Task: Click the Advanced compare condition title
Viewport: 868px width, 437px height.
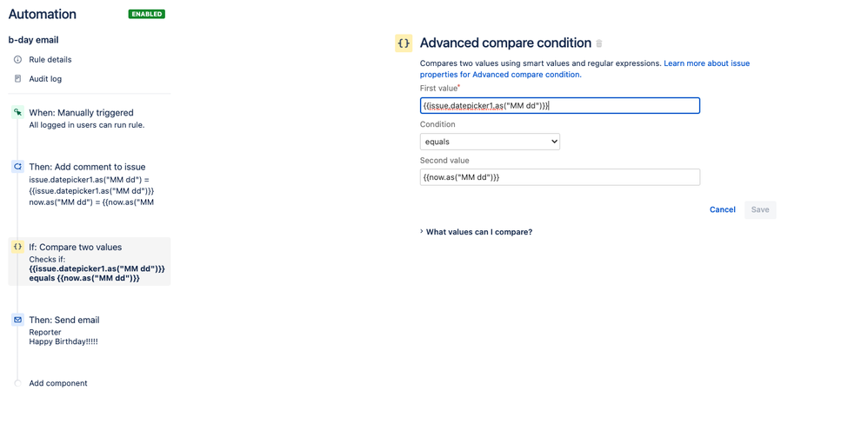Action: click(x=505, y=43)
